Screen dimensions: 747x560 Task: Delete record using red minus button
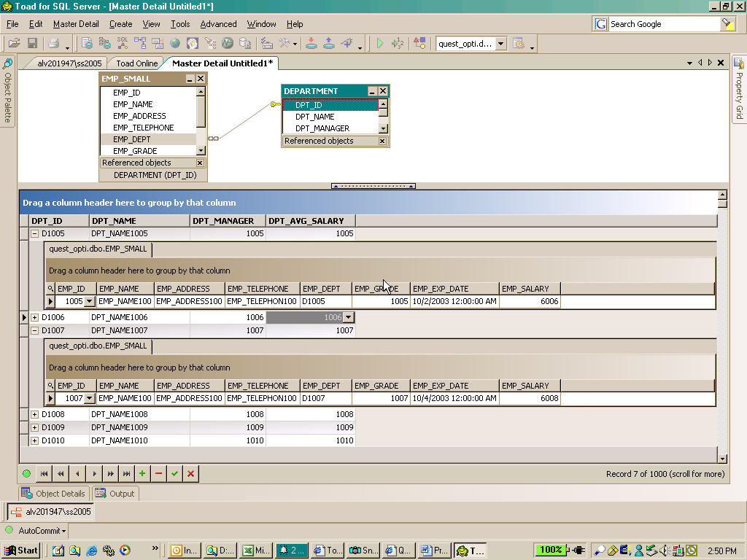click(x=158, y=474)
